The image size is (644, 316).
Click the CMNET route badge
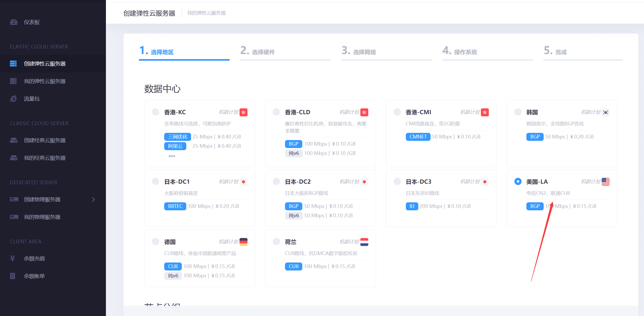coord(418,137)
